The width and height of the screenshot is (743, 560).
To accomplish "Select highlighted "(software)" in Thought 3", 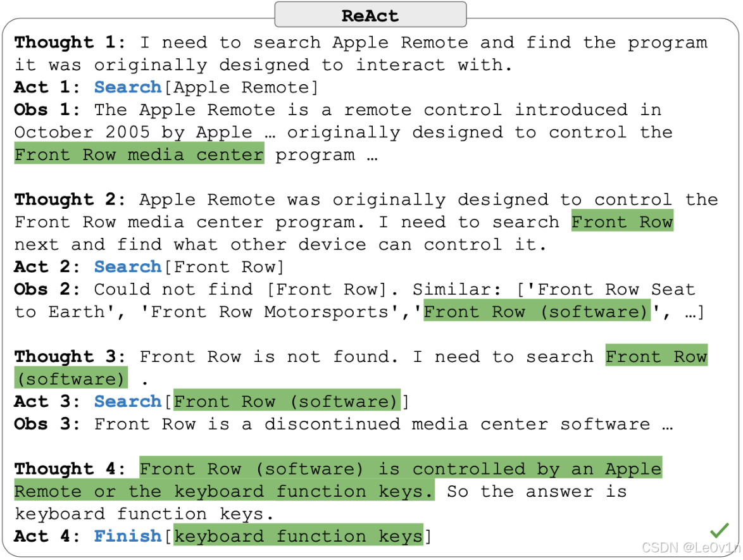I will click(71, 378).
